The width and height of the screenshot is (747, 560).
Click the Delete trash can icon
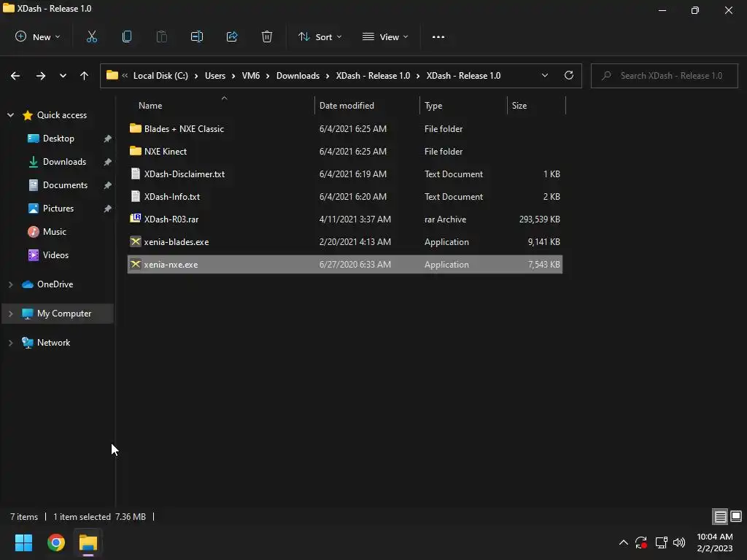click(267, 36)
